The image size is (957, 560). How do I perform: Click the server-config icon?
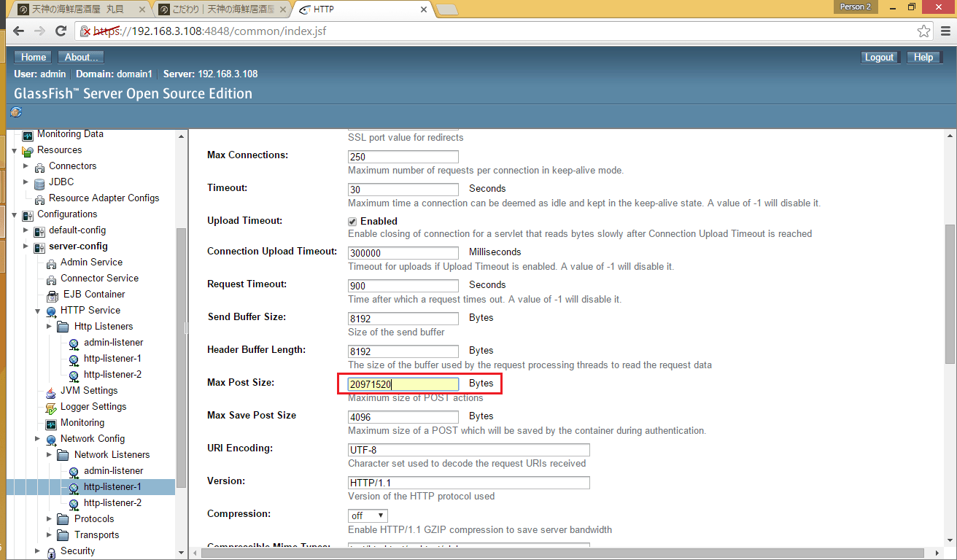coord(39,247)
